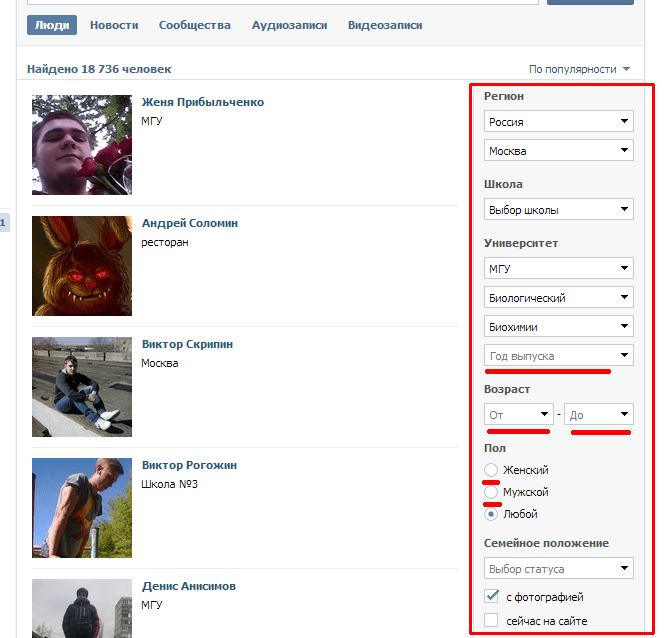This screenshot has height=638, width=668.
Task: Click the Пол section heading
Action: (x=495, y=448)
